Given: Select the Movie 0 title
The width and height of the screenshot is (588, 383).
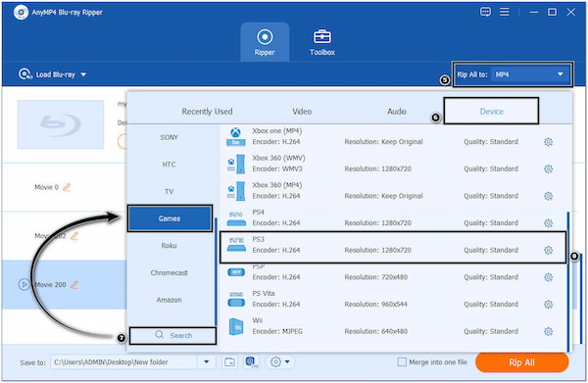Looking at the screenshot, I should click(46, 187).
